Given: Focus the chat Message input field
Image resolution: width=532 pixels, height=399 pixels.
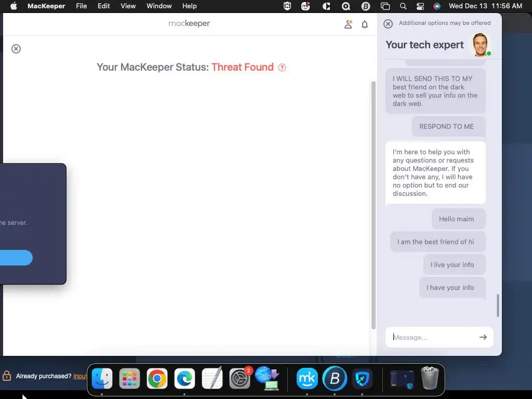Looking at the screenshot, I should point(433,337).
